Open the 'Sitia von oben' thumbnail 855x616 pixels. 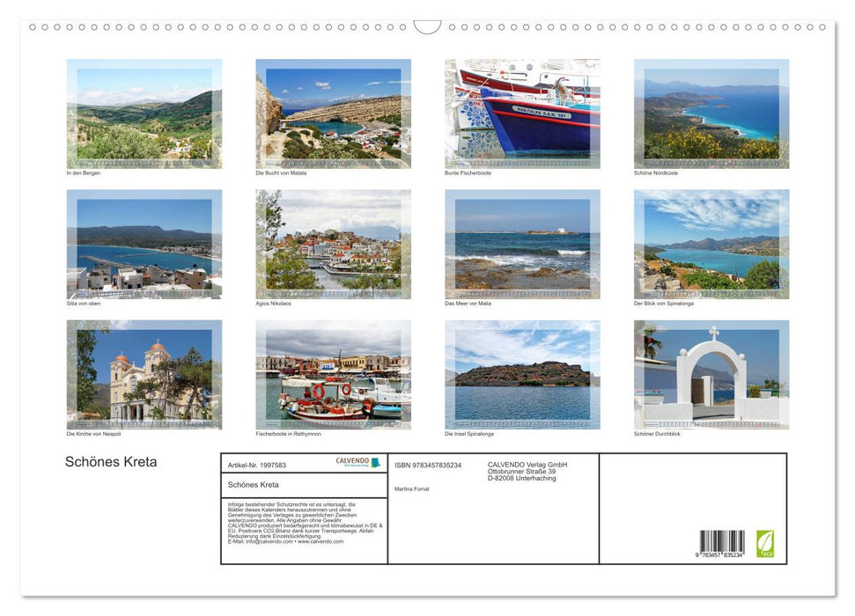[x=144, y=244]
